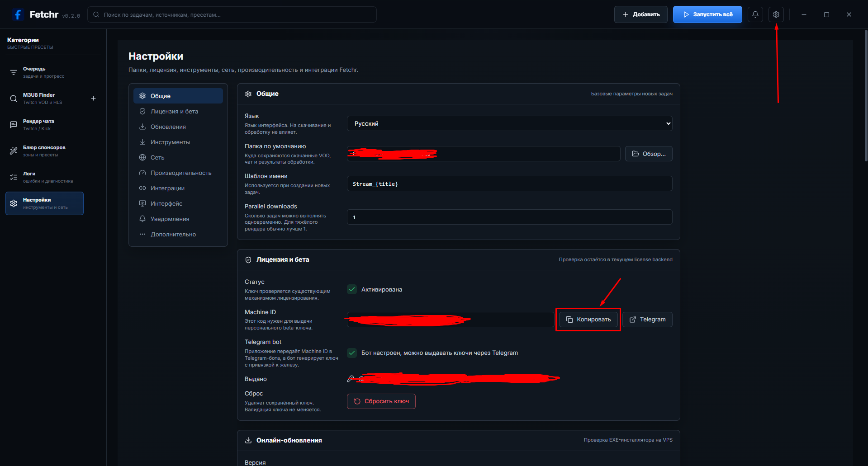Image resolution: width=868 pixels, height=466 pixels.
Task: Go to Лицензия и бета settings section
Action: tap(178, 111)
